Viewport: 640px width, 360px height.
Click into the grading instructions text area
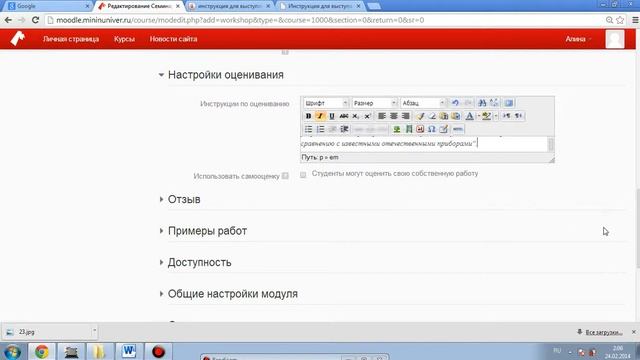[424, 144]
